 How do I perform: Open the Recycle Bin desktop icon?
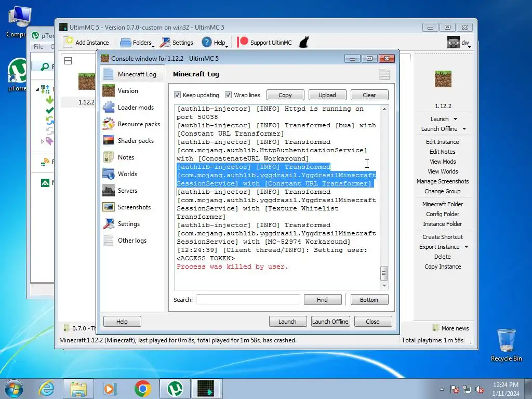coord(506,345)
